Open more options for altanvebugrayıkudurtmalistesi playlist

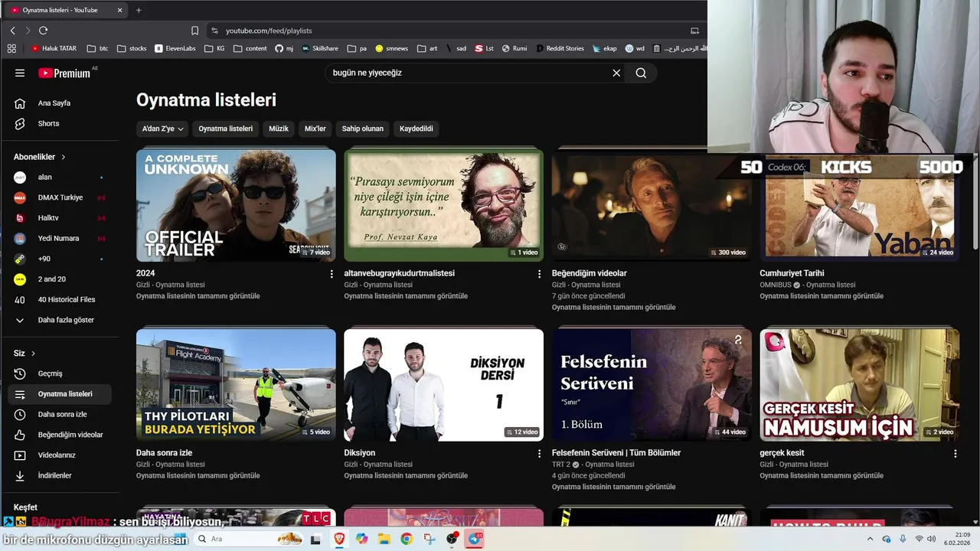click(x=539, y=274)
